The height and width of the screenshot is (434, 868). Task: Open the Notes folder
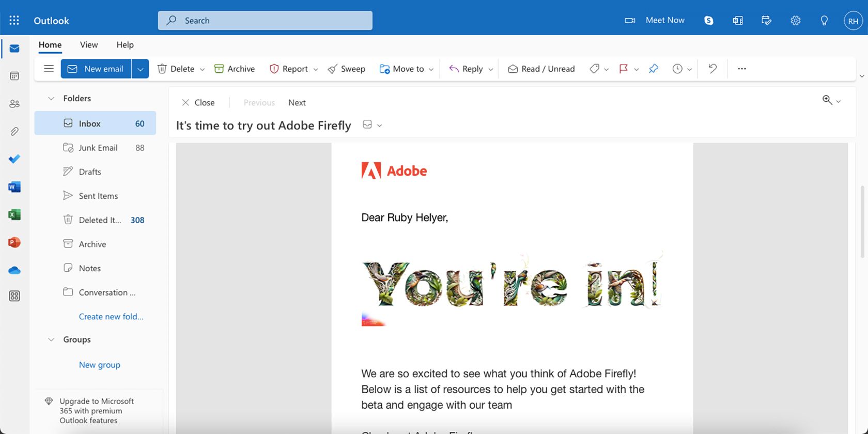coord(95,268)
